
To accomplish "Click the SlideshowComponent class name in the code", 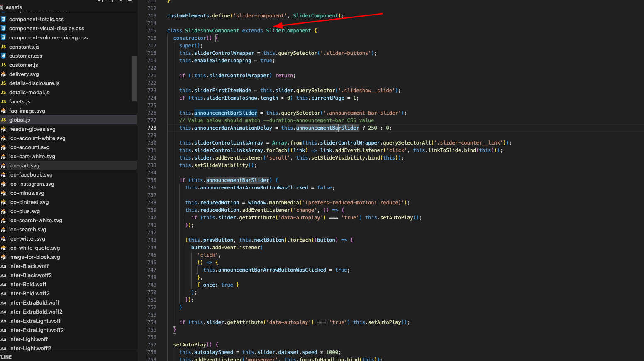I will pyautogui.click(x=212, y=31).
